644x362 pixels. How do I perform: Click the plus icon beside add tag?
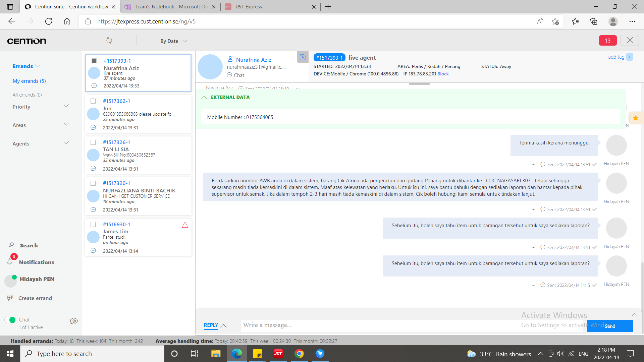point(630,57)
